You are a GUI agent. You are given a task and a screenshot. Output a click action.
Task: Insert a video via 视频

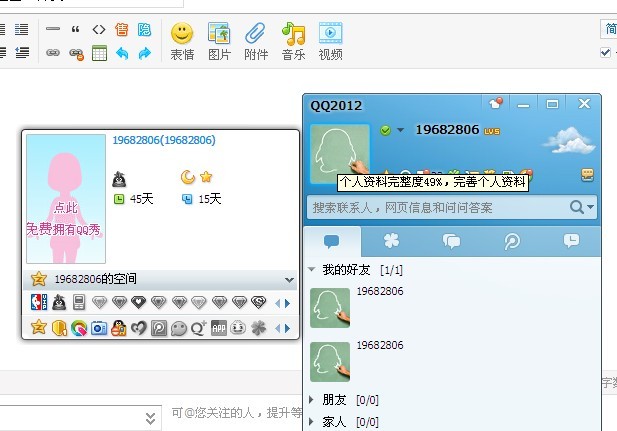(x=331, y=42)
